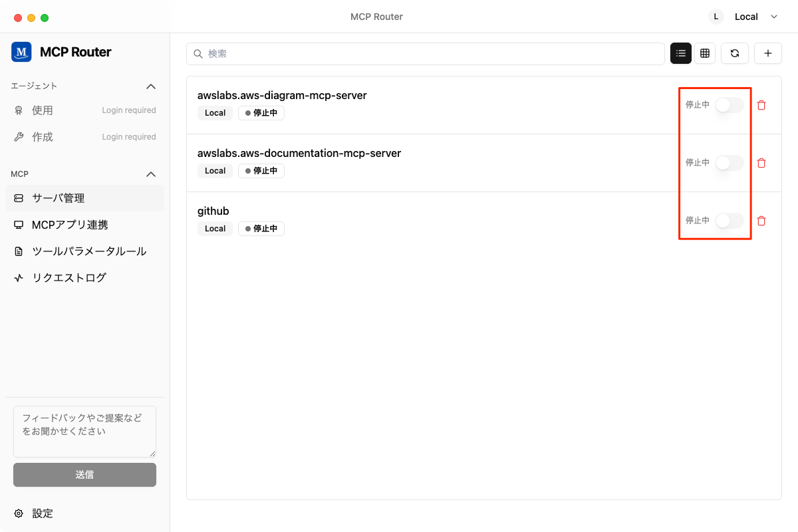Image resolution: width=798 pixels, height=532 pixels.
Task: Toggle the aws-diagram-mcp-server on
Action: coord(730,105)
